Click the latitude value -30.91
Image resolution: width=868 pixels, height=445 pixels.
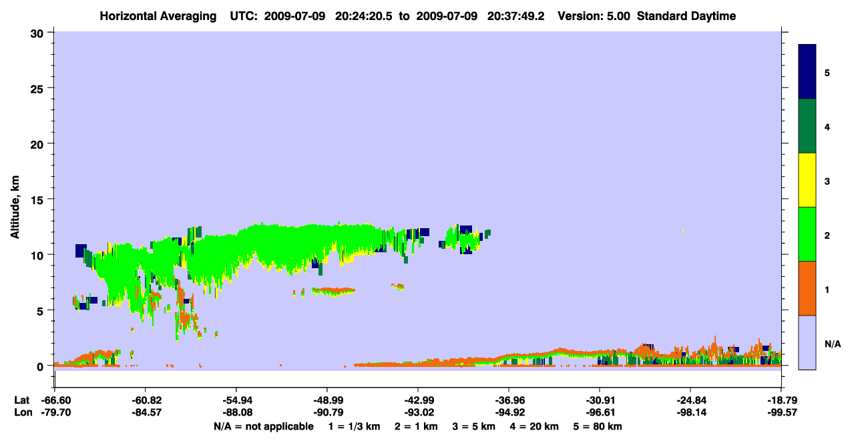[600, 400]
